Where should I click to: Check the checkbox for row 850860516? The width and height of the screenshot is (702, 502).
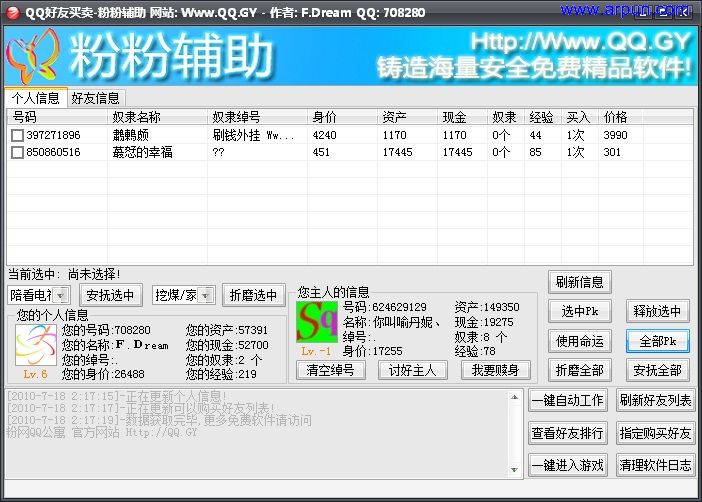pos(17,153)
